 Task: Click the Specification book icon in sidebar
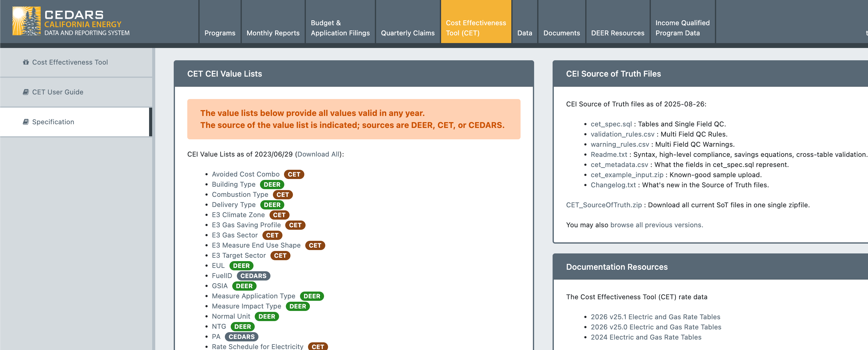point(26,122)
